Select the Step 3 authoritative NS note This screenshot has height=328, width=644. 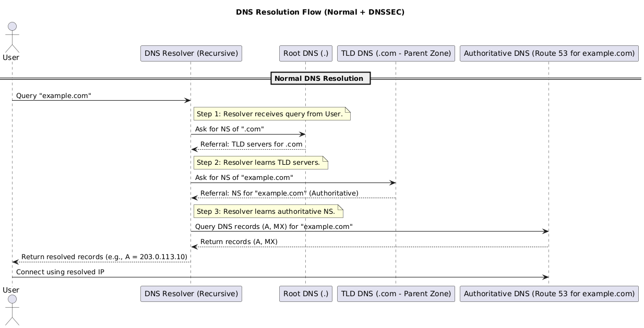(x=268, y=212)
